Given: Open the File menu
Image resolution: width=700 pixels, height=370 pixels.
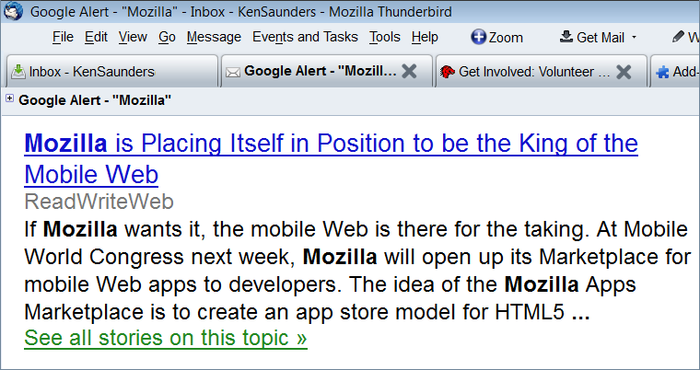Looking at the screenshot, I should (62, 37).
